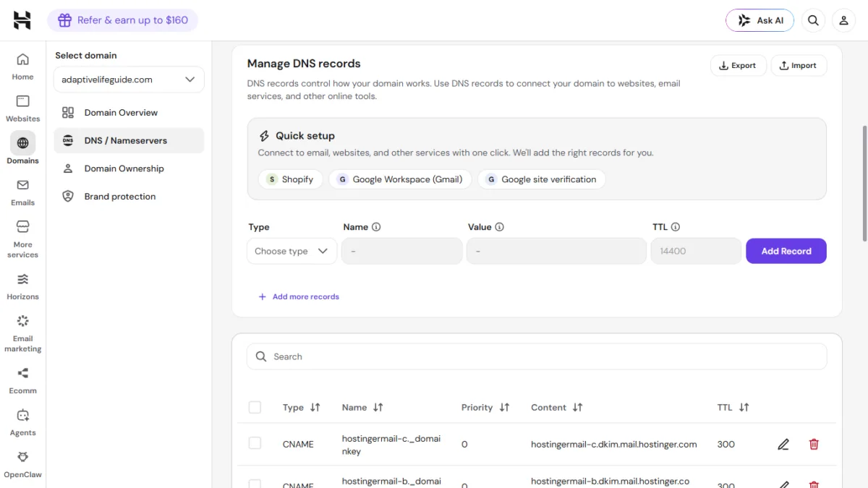Image resolution: width=868 pixels, height=488 pixels.
Task: Click the search magnifier in top bar
Action: 813,20
